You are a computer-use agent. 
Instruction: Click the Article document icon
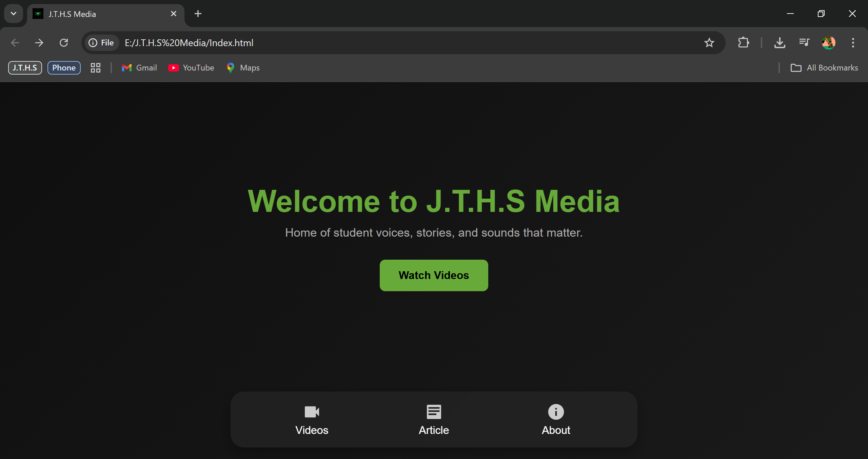click(434, 412)
